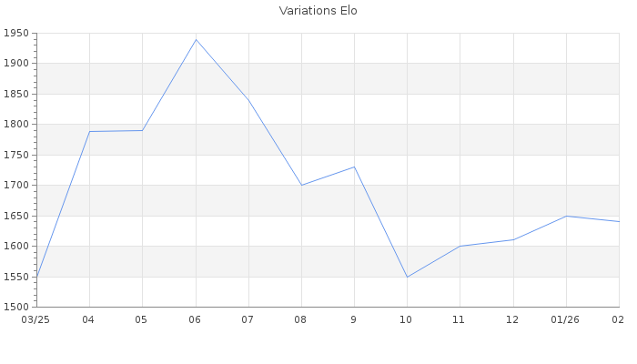Click the data point at 01/26
637x364 pixels.
point(566,216)
